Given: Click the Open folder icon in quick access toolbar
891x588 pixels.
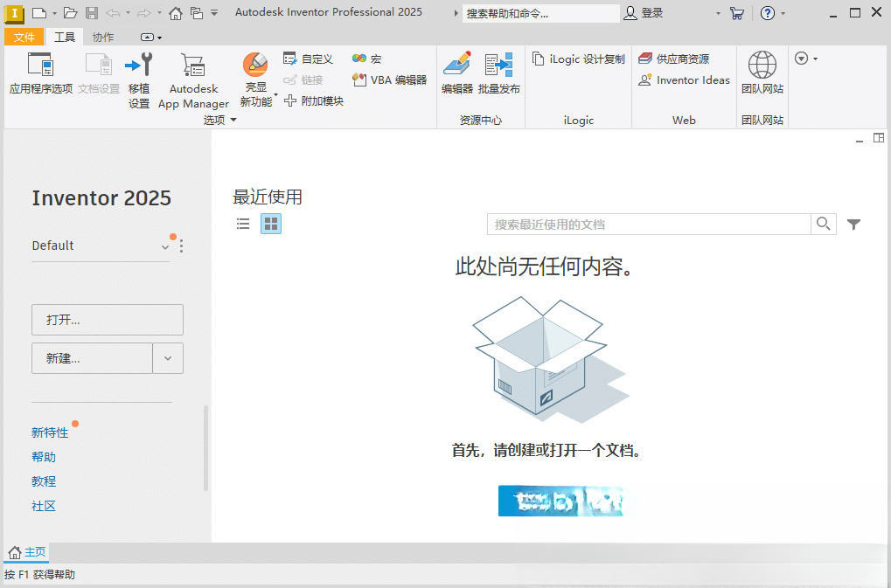Looking at the screenshot, I should pos(71,12).
